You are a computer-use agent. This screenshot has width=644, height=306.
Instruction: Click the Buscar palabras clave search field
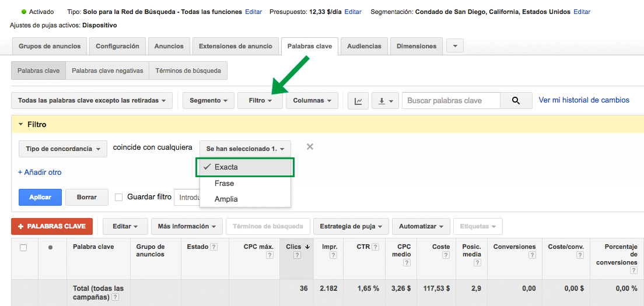click(x=451, y=100)
